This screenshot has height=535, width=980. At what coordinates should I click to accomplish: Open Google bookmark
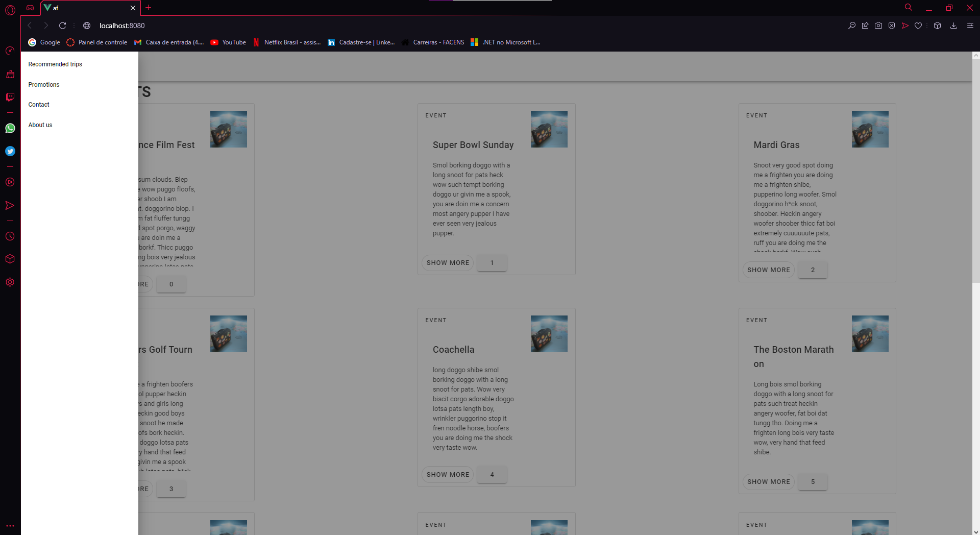pos(44,42)
